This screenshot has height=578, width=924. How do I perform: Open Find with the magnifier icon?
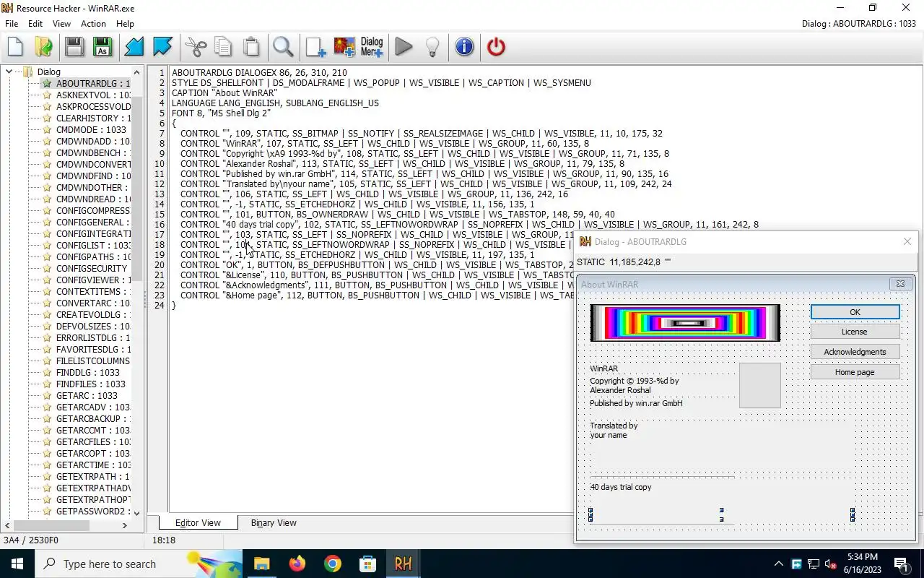(283, 47)
